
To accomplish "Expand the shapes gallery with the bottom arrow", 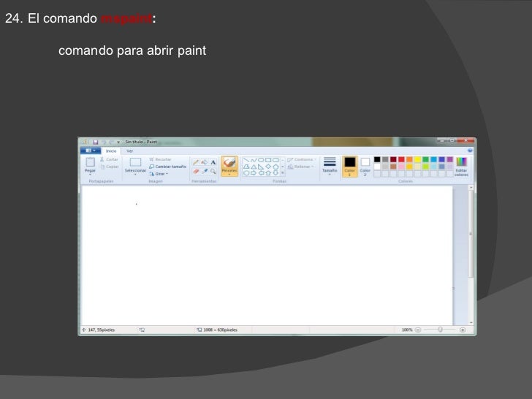I will pyautogui.click(x=283, y=173).
